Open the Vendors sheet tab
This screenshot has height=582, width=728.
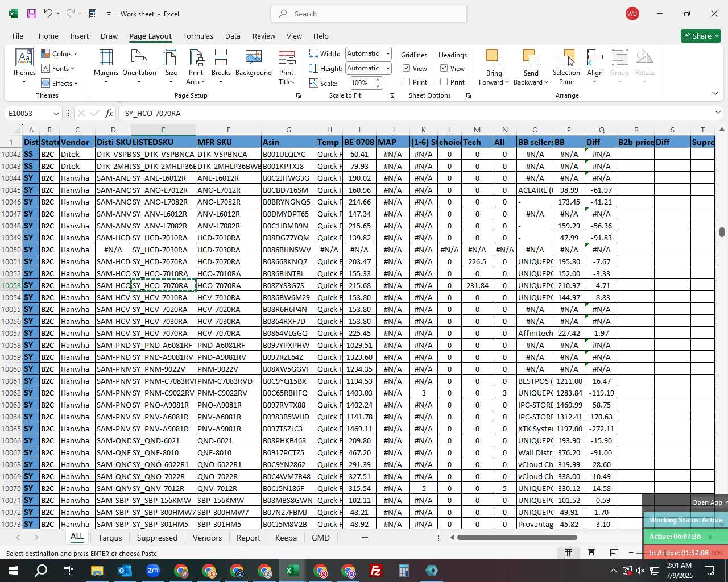pos(207,538)
